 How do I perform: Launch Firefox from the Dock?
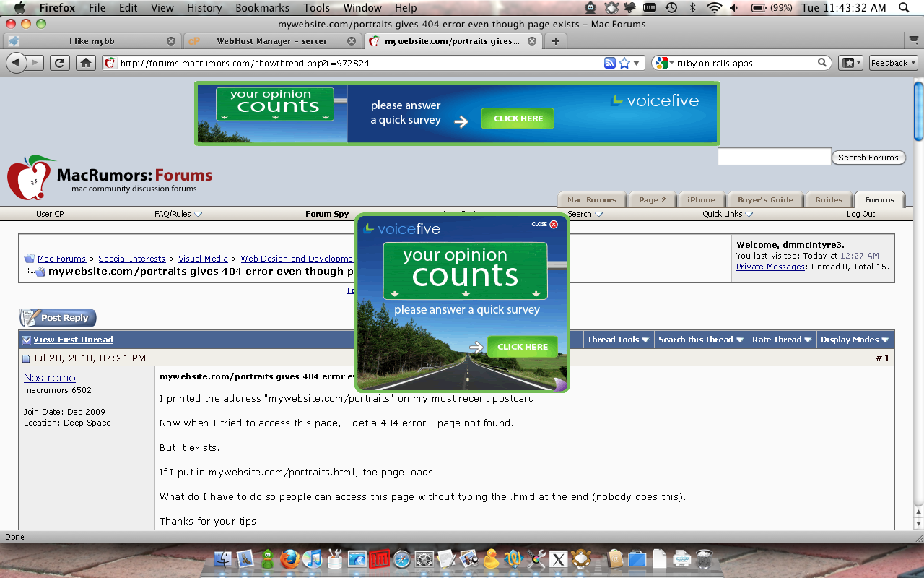point(289,558)
